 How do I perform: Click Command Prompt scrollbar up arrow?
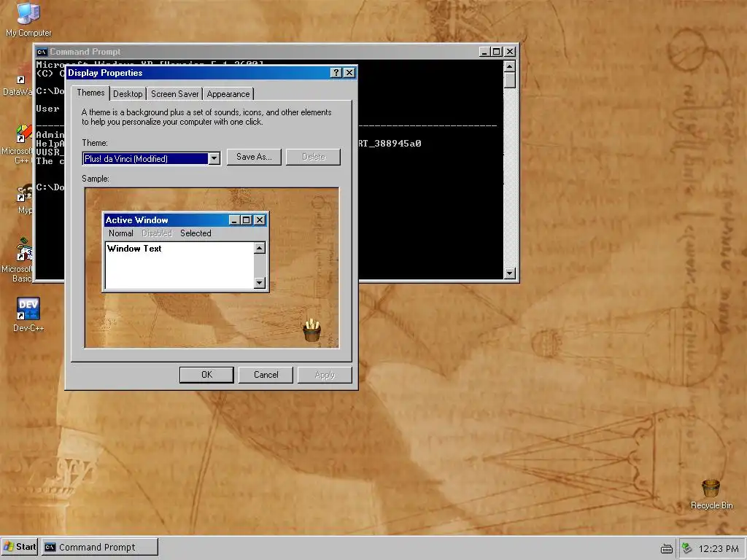click(x=510, y=66)
